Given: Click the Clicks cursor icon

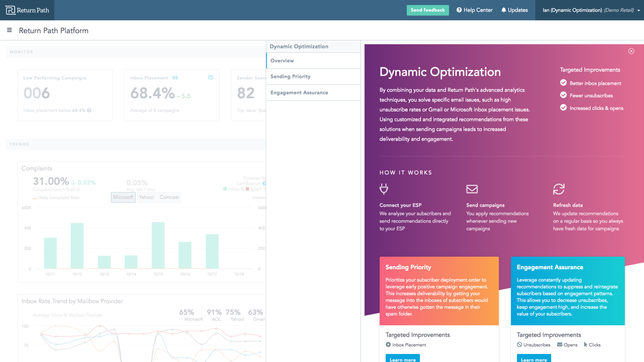Looking at the screenshot, I should pyautogui.click(x=586, y=344).
